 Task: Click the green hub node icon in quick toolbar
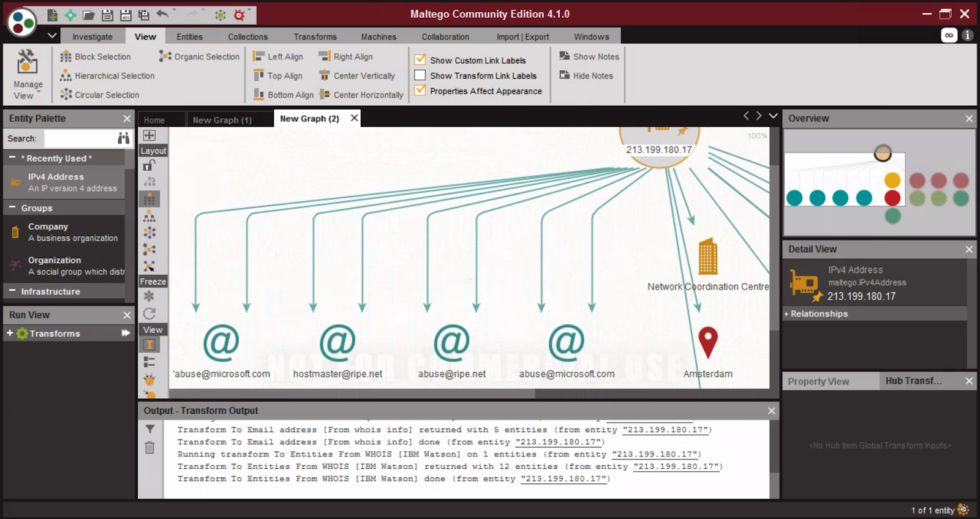pyautogui.click(x=221, y=15)
